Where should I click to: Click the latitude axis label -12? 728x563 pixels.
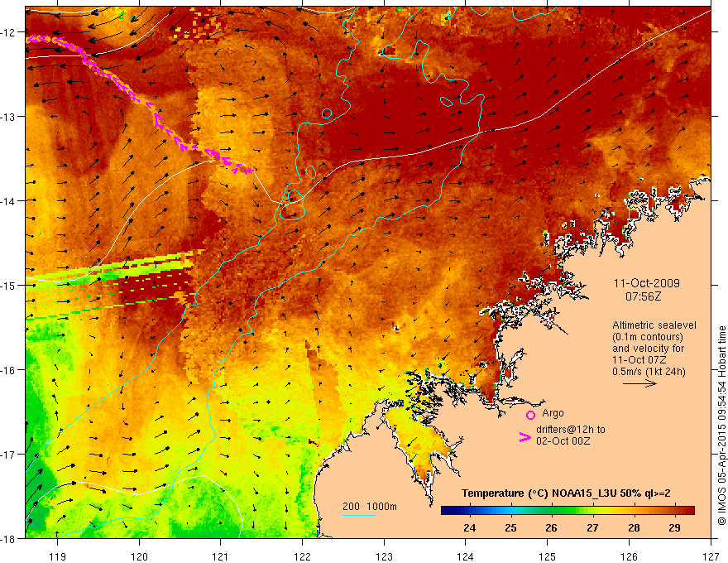pyautogui.click(x=9, y=32)
